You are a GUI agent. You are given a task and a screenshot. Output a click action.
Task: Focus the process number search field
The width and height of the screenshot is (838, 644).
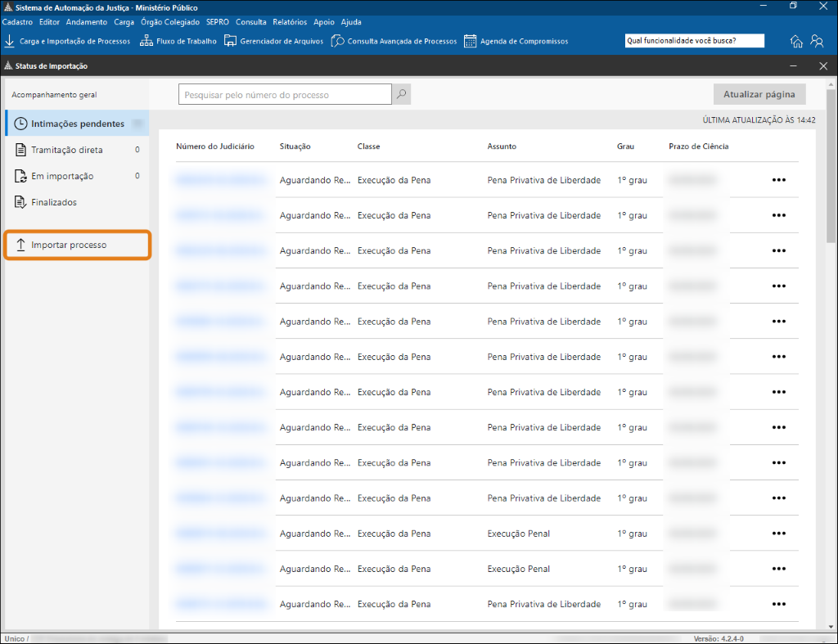pyautogui.click(x=285, y=95)
